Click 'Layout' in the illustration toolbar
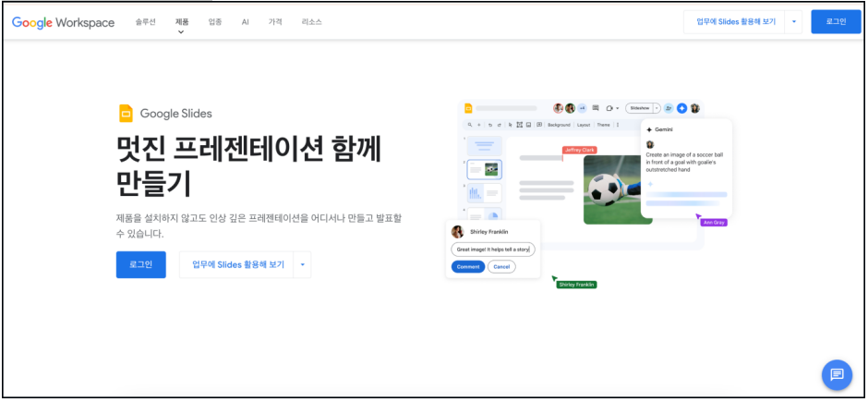 click(x=584, y=125)
